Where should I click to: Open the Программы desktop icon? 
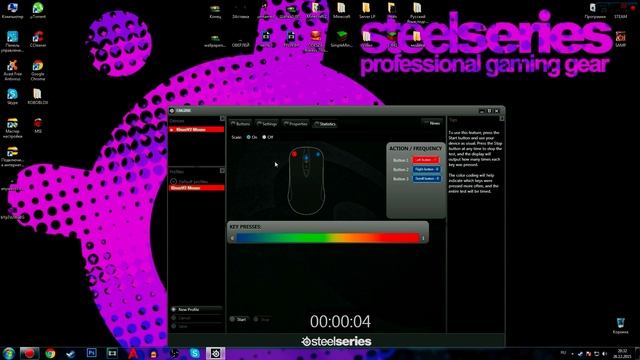coord(595,11)
